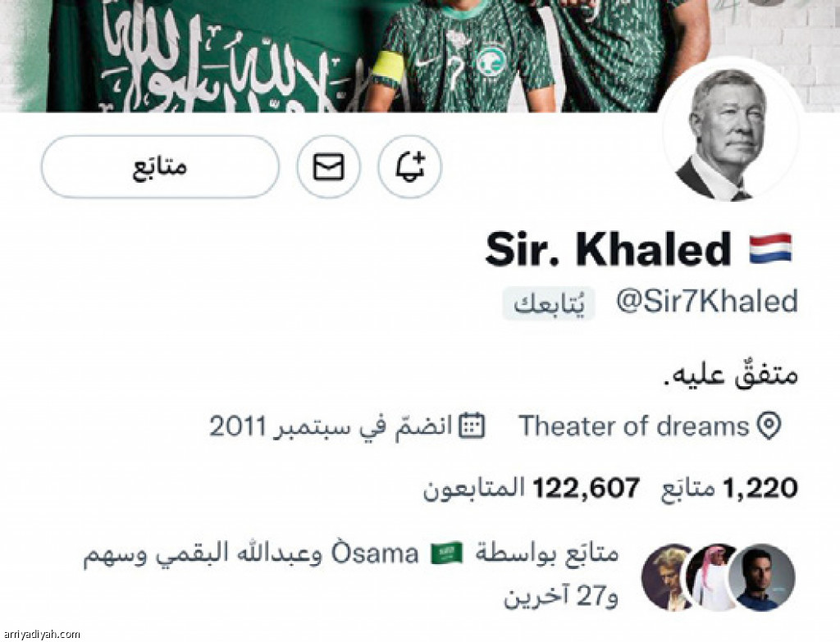Click the Sir. Khaled display name
Screen dimensions: 840x642
coord(608,249)
